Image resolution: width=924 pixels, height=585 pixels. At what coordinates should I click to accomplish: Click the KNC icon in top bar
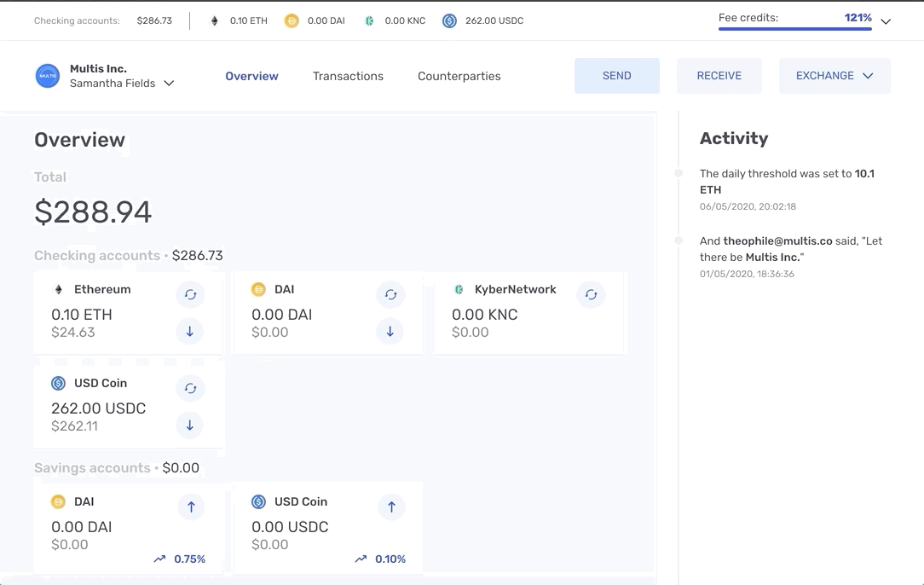[x=369, y=20]
